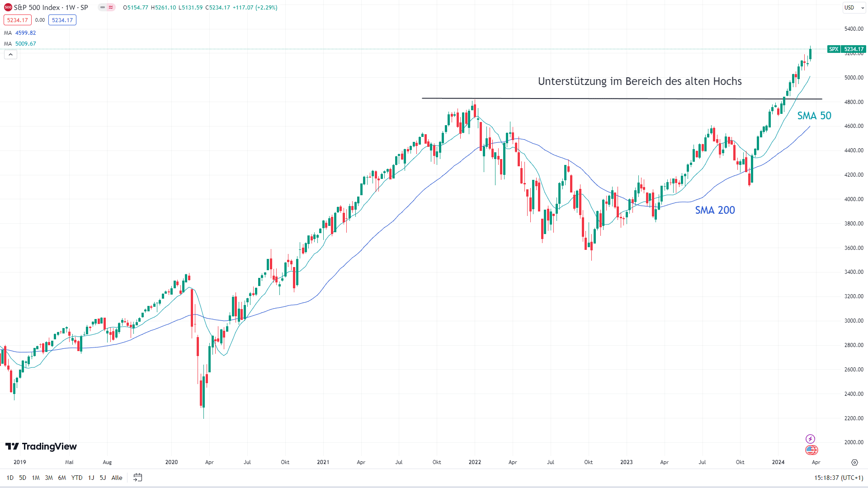Click the +117.07 (+2.29%) change value
Image resolution: width=868 pixels, height=488 pixels.
[x=255, y=8]
